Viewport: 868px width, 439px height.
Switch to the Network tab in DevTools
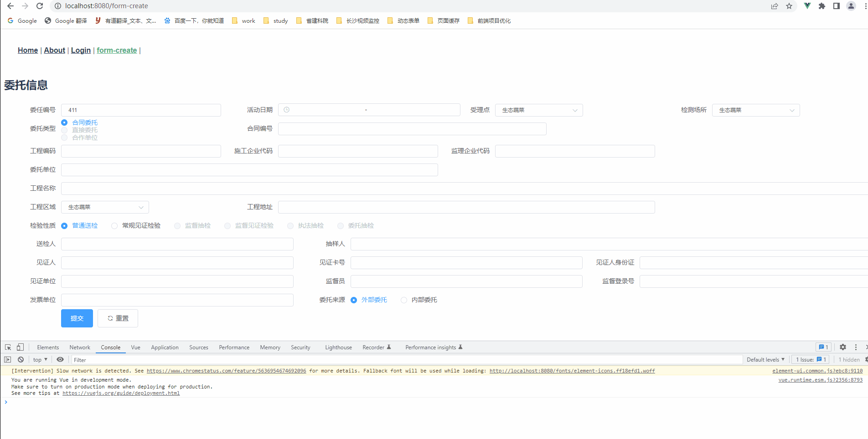pos(79,347)
